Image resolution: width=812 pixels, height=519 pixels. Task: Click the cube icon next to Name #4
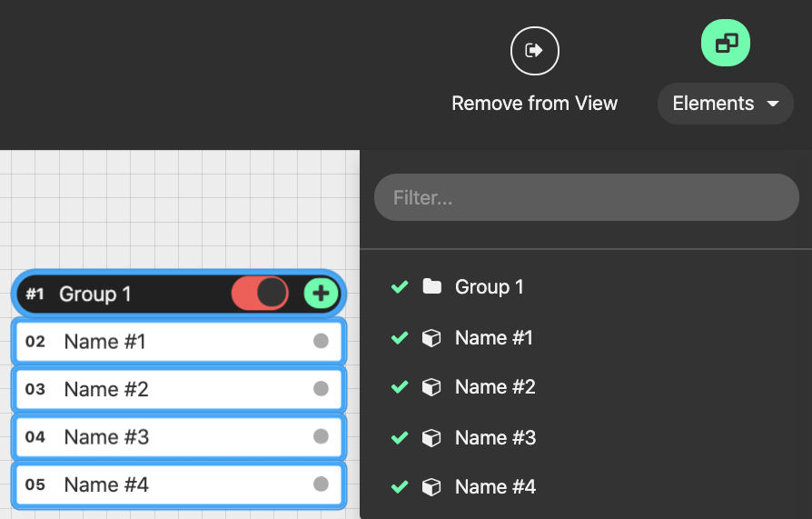point(432,487)
